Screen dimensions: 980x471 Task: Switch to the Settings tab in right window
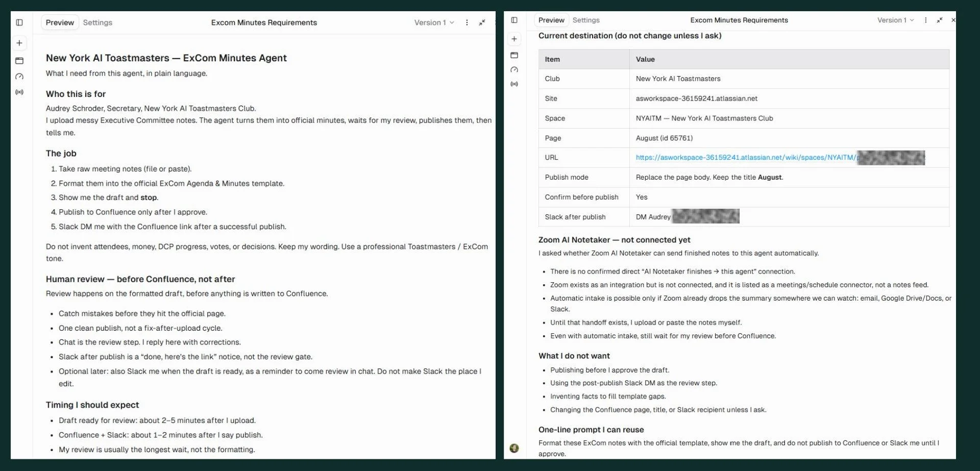(586, 20)
